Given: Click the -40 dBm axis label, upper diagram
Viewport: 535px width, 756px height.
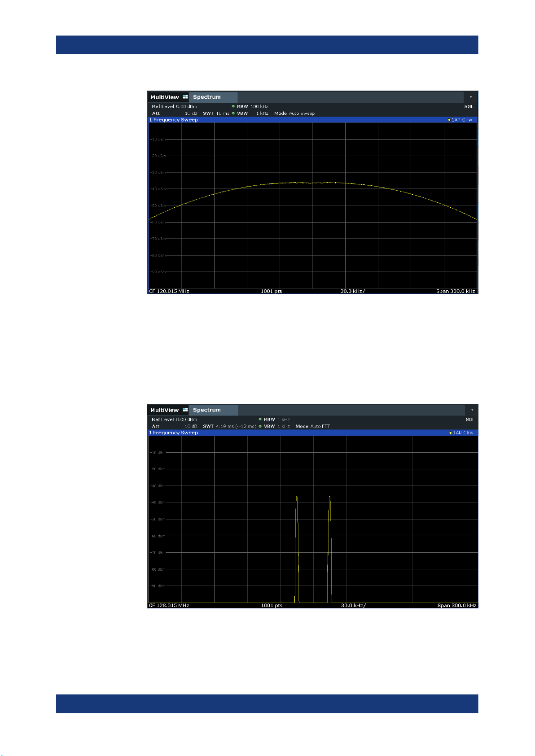Looking at the screenshot, I should [158, 189].
